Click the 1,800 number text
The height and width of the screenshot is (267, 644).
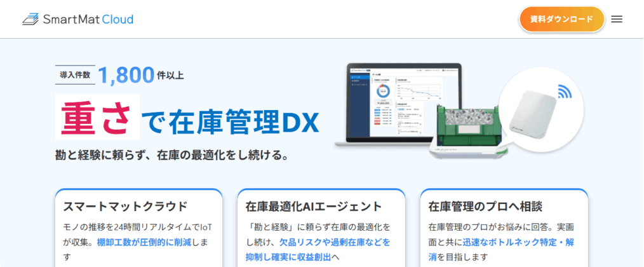pos(126,75)
